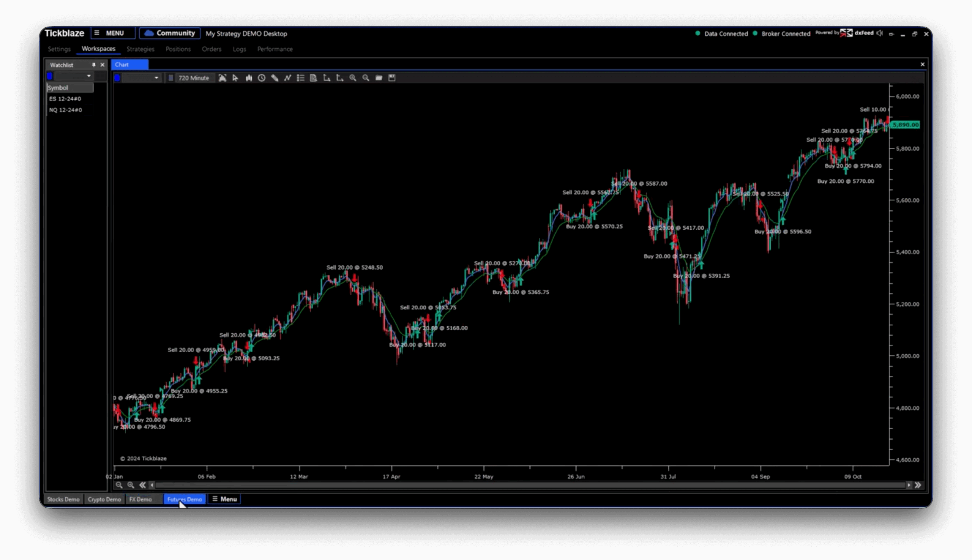Viewport: 972px width, 560px height.
Task: Click the clock session icon
Action: [x=262, y=78]
